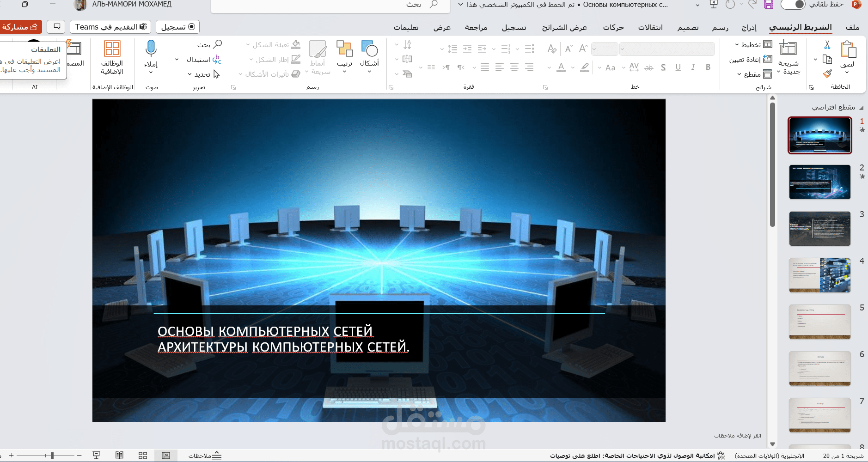This screenshot has height=462, width=868.
Task: Open the File (ملف) tab
Action: (x=852, y=27)
